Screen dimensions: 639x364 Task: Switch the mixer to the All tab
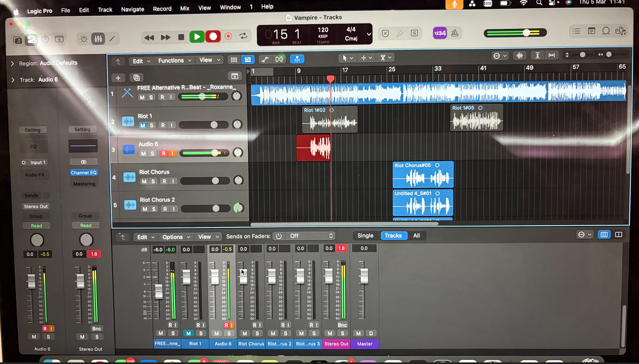(x=416, y=236)
